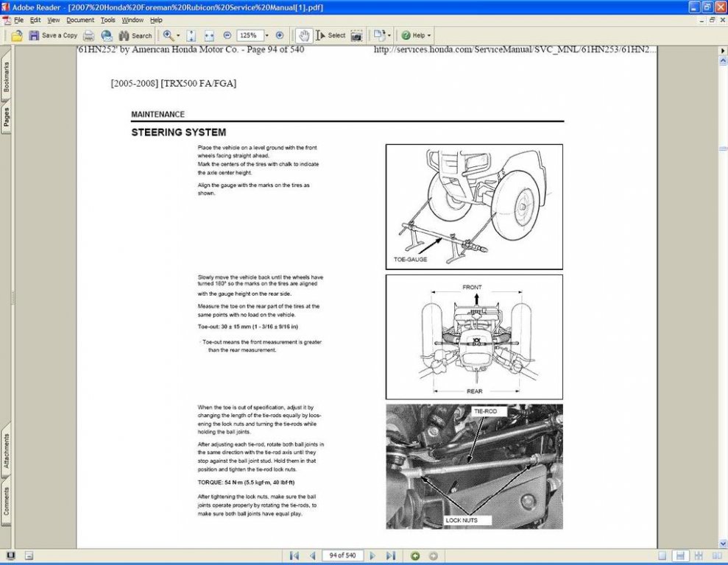Open the zoom percentage dropdown

coord(266,35)
